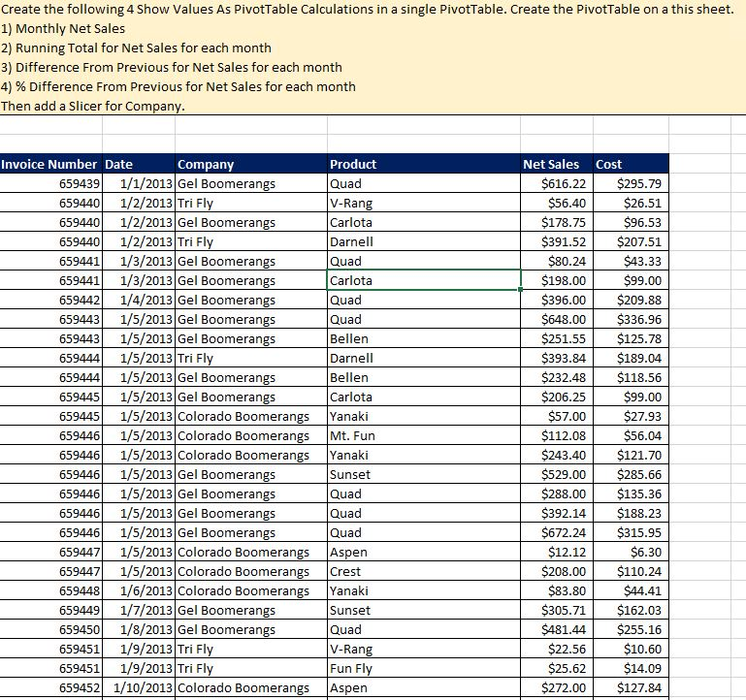Image resolution: width=746 pixels, height=700 pixels.
Task: Select Cost cell $188.23
Action: 631,514
